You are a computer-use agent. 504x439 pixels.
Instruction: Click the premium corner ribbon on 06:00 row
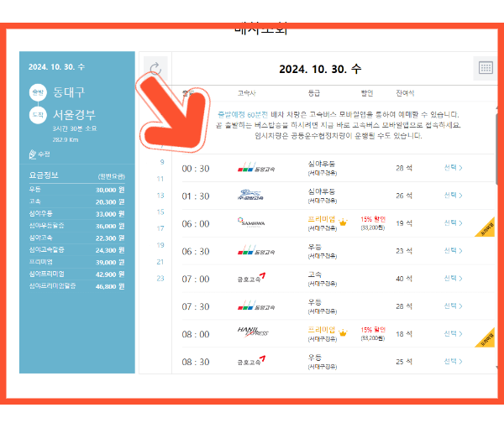tap(487, 229)
